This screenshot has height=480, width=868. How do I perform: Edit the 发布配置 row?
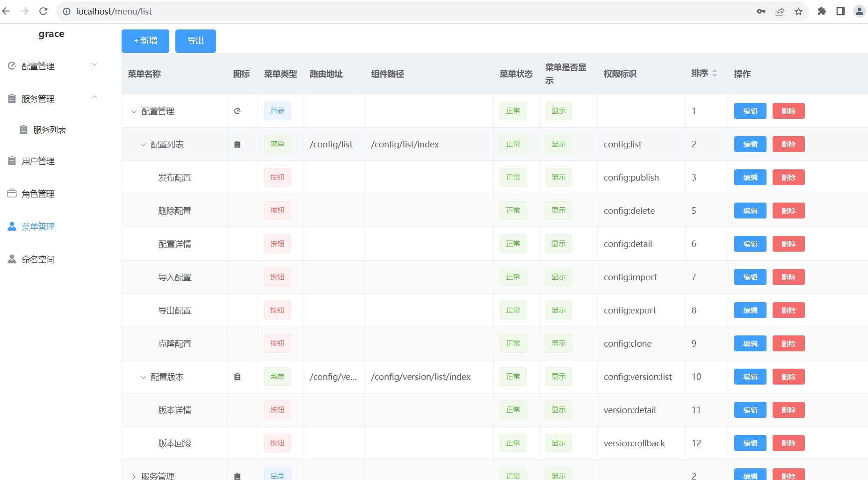coord(750,177)
